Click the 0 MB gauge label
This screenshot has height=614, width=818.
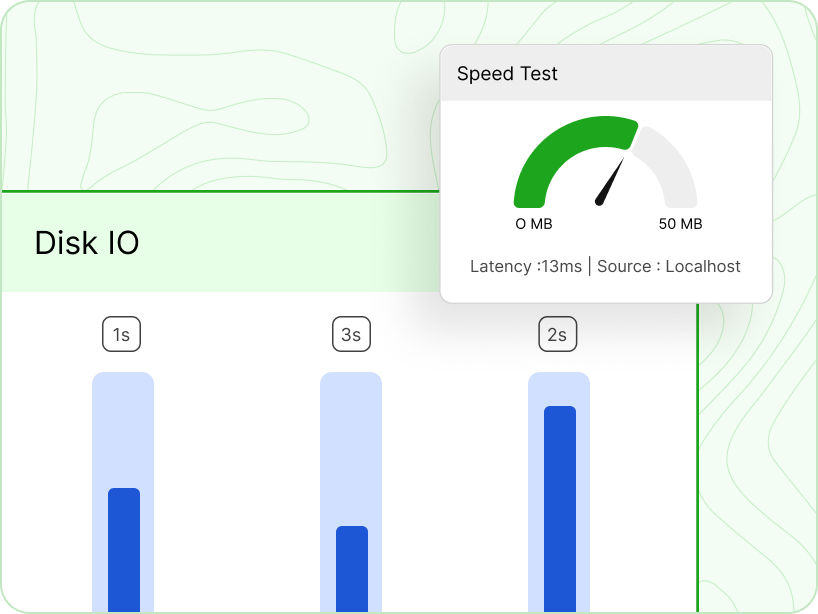[534, 224]
